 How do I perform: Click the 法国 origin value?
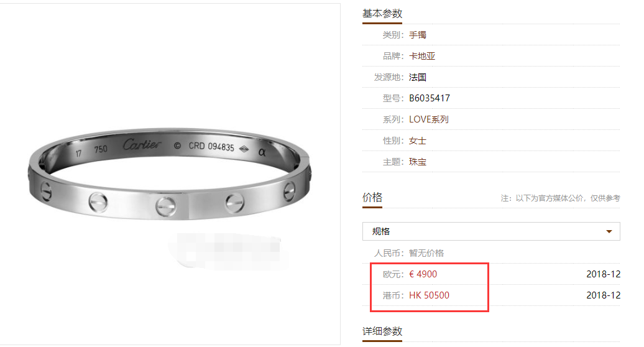(418, 77)
